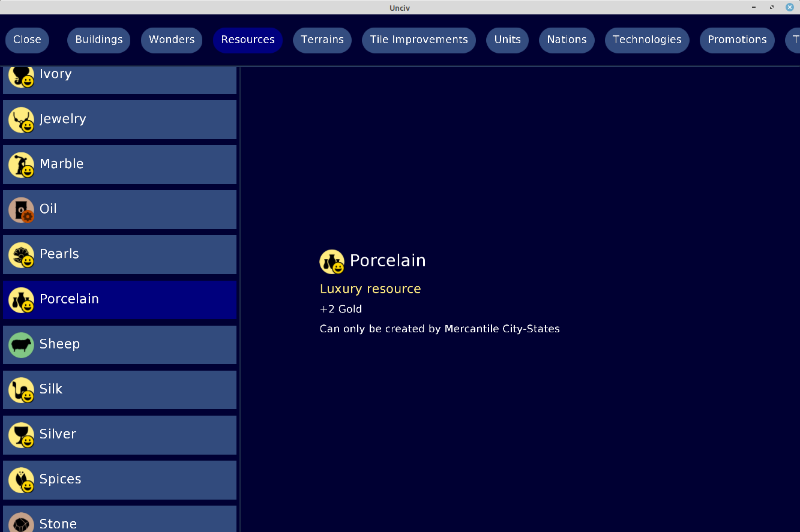
Task: Close the Civilopedia with Close button
Action: [27, 40]
